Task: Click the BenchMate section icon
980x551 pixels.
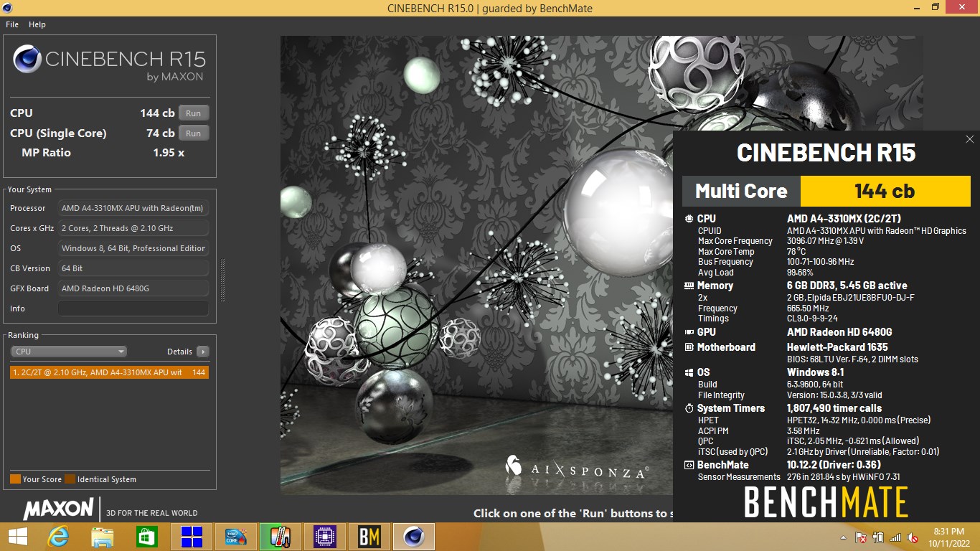Action: [x=689, y=465]
